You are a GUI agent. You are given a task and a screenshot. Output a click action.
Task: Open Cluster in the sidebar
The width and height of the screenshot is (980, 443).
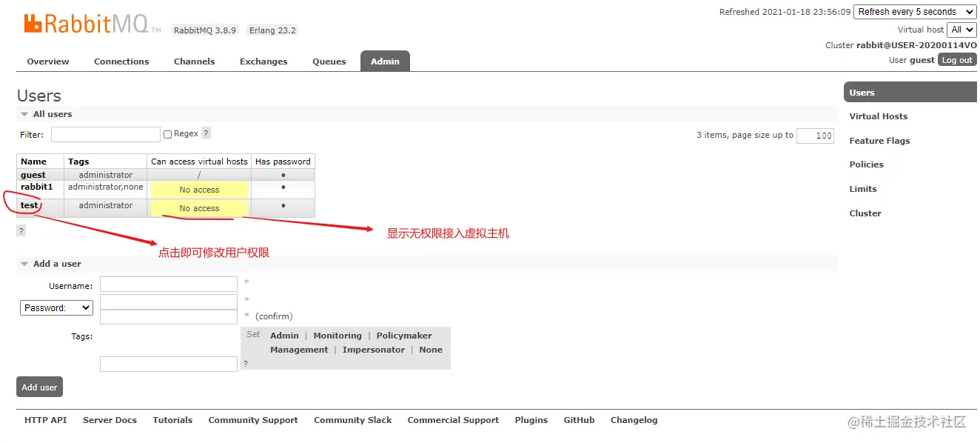click(x=865, y=213)
